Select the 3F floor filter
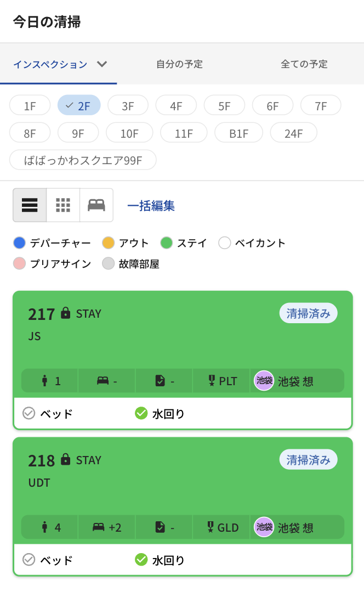The width and height of the screenshot is (364, 597). click(x=128, y=106)
